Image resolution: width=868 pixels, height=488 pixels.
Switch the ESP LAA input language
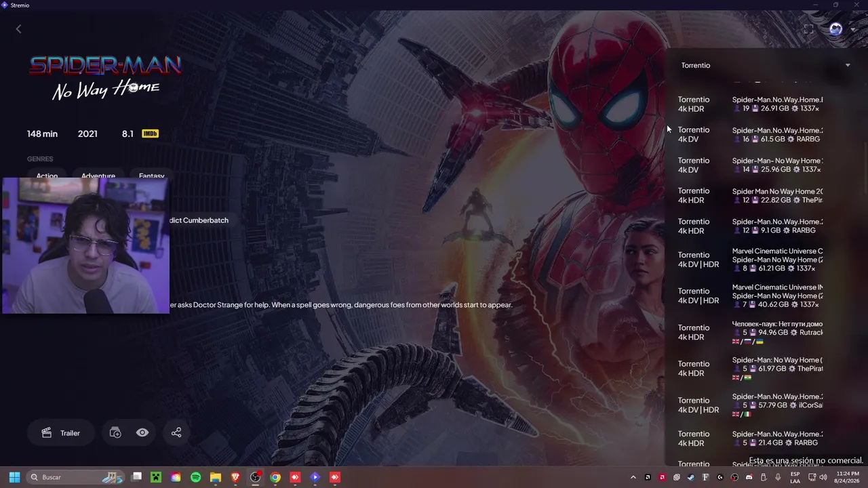[x=795, y=477]
